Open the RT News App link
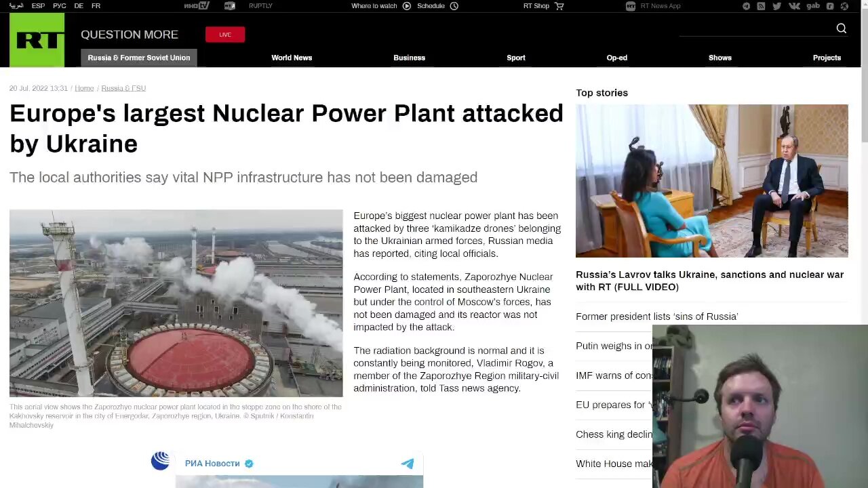 point(660,6)
